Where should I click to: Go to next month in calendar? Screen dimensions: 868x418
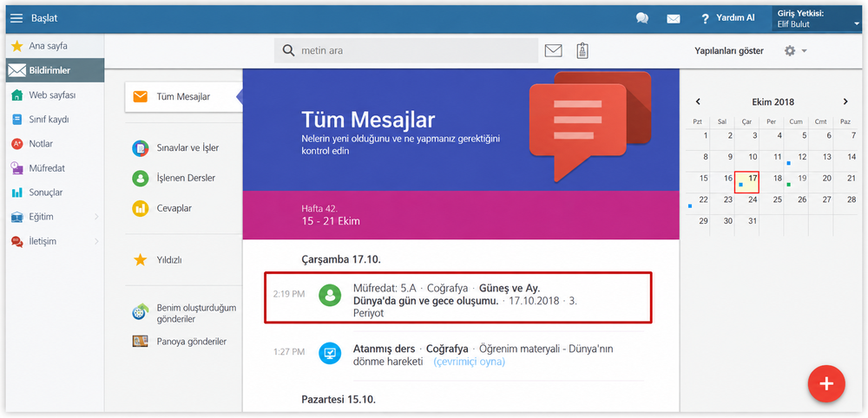pos(845,101)
